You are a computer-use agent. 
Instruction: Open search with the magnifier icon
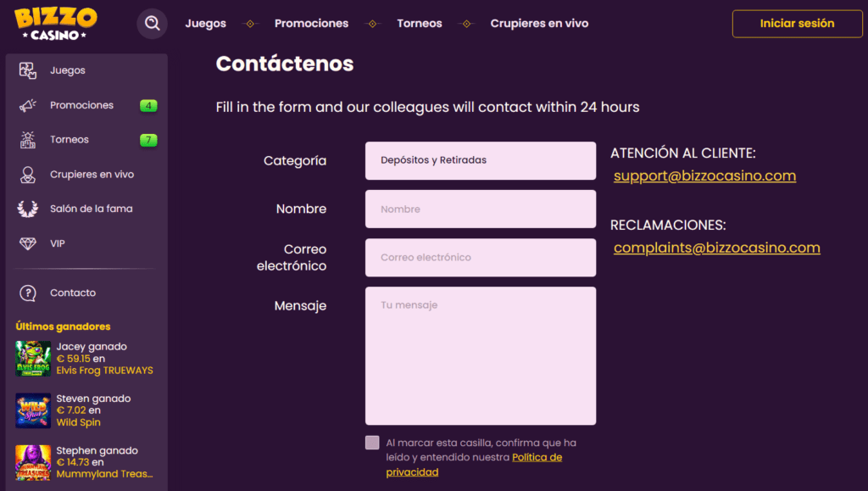[x=153, y=24]
